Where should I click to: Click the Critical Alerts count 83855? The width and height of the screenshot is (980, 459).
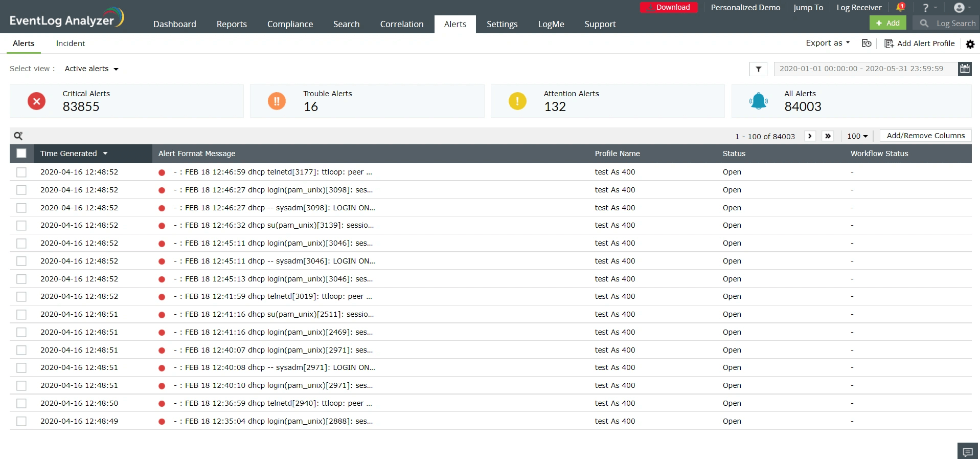[81, 106]
